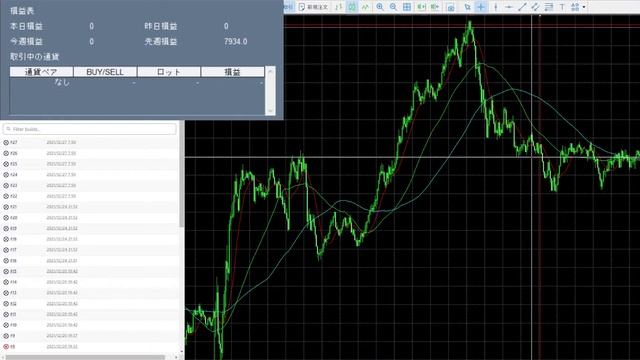Select build row #9
The image size is (640, 360).
pyautogui.click(x=90, y=336)
